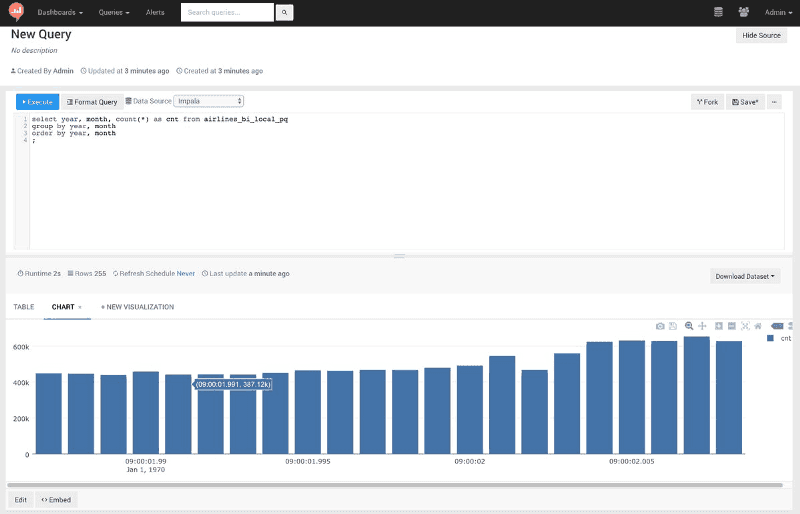
Task: Open the Dashboards dropdown menu
Action: 61,13
